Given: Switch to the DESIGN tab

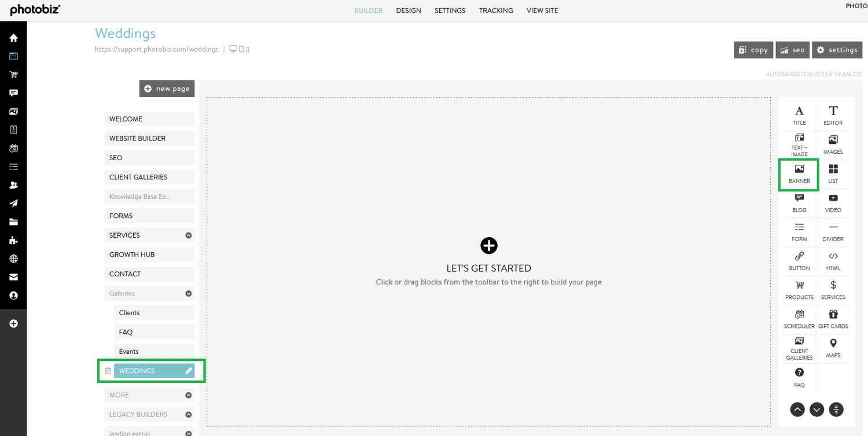Looking at the screenshot, I should click(x=409, y=10).
